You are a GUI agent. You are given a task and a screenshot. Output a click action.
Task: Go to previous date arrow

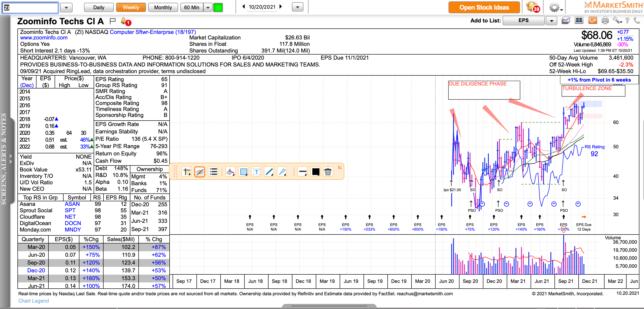[244, 7]
